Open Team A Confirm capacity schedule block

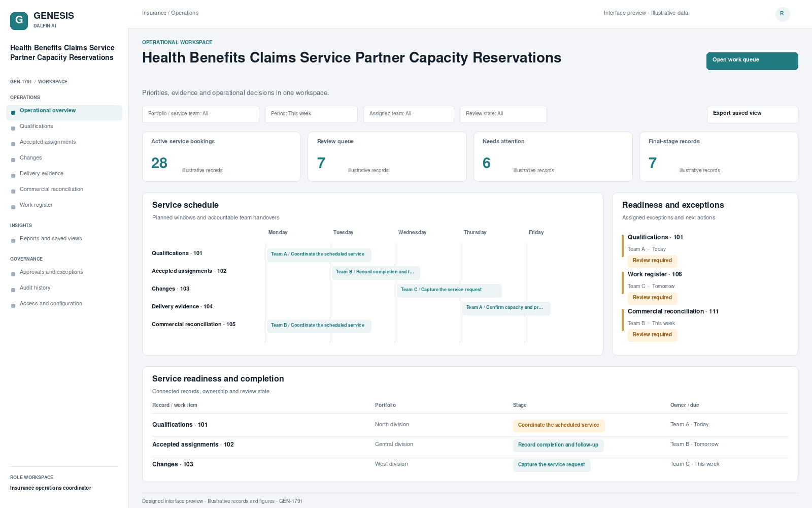point(506,308)
